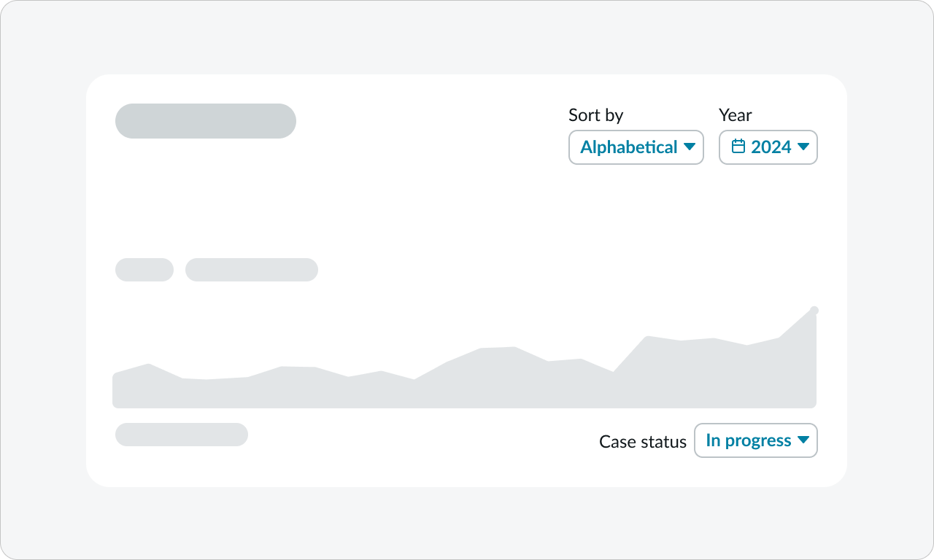Image resolution: width=934 pixels, height=560 pixels.
Task: Click the left edge of the area chart
Action: pos(117,390)
